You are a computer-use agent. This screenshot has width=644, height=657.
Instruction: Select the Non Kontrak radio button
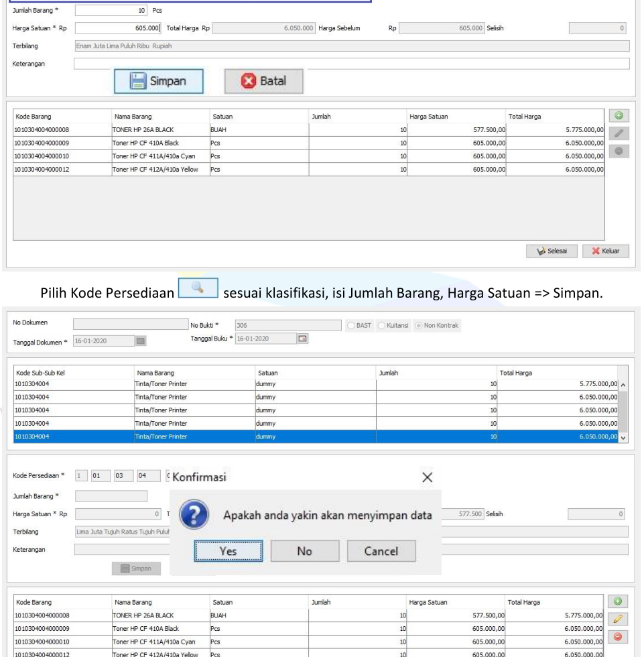420,326
